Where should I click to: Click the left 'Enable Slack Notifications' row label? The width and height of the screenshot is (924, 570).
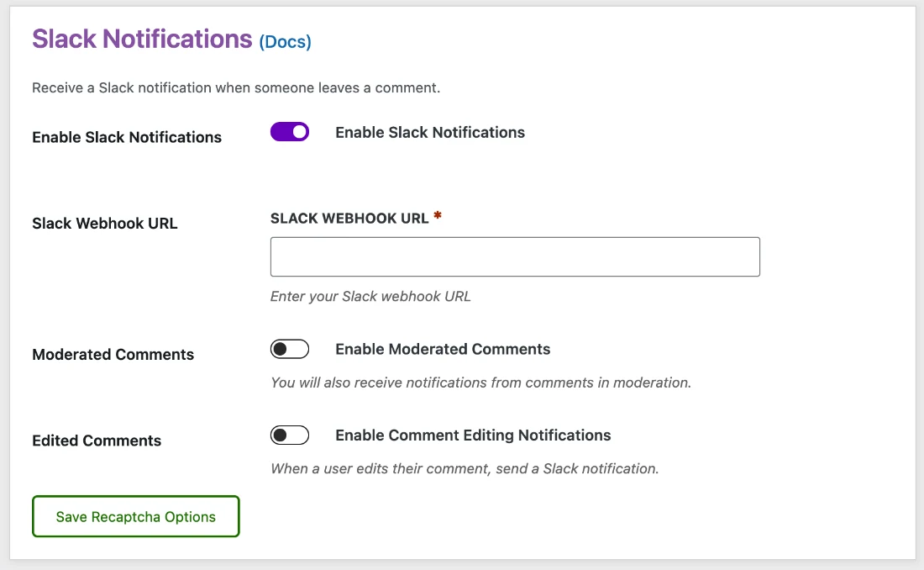pyautogui.click(x=127, y=138)
